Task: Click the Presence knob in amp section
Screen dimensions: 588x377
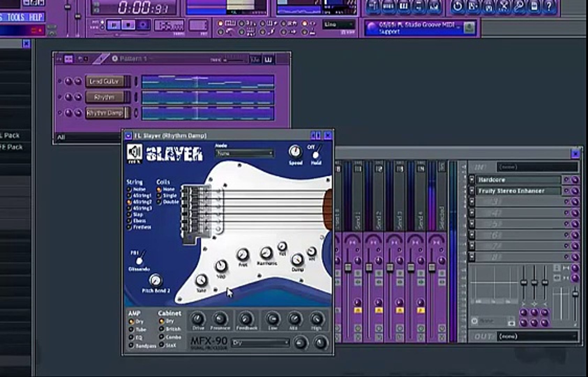Action: pos(220,319)
